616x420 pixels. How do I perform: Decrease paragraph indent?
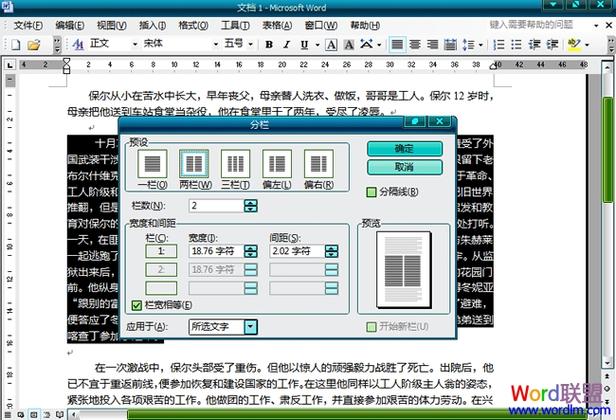click(x=534, y=44)
